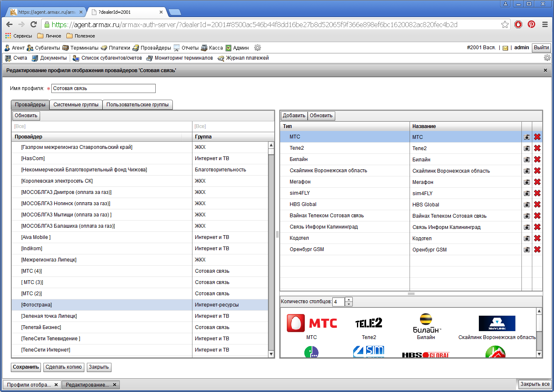Click the Pinterest browser extension icon
Viewport: 554px width, 392px height.
point(531,24)
